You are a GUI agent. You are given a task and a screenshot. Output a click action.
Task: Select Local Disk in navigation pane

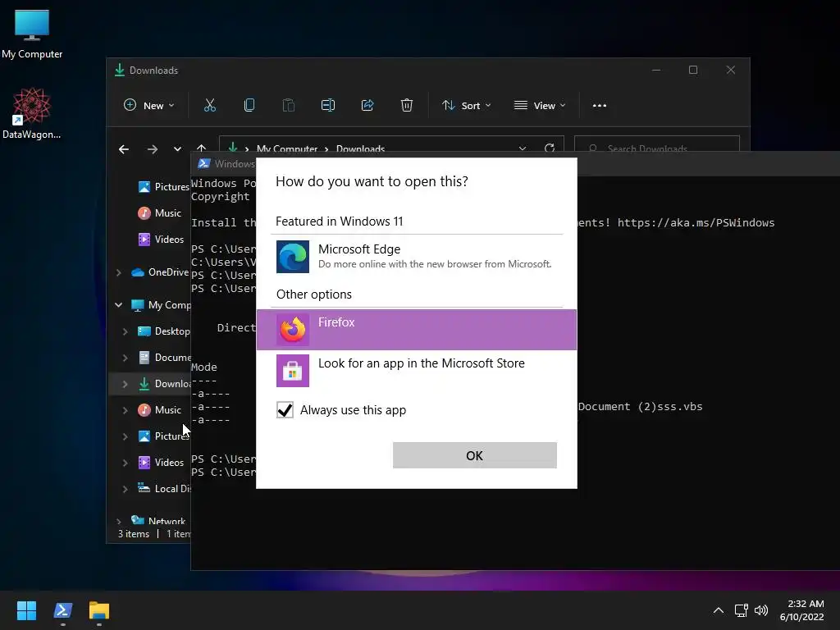(163, 489)
